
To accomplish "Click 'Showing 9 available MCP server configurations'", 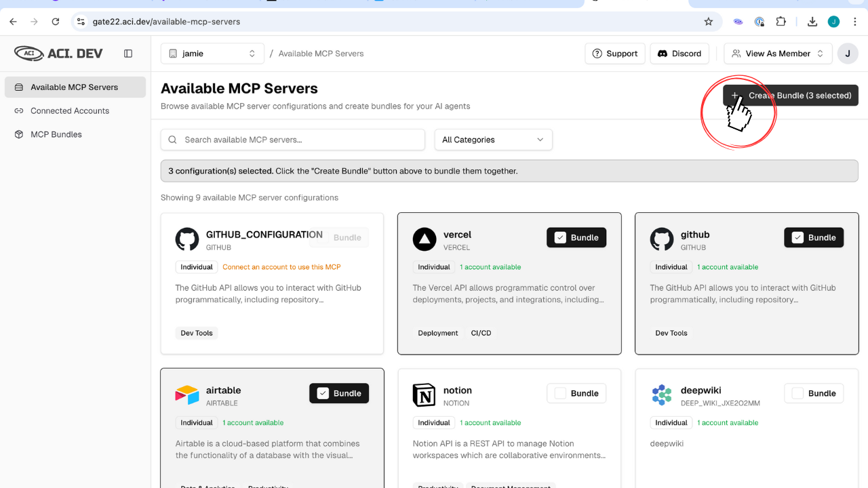I will [250, 198].
